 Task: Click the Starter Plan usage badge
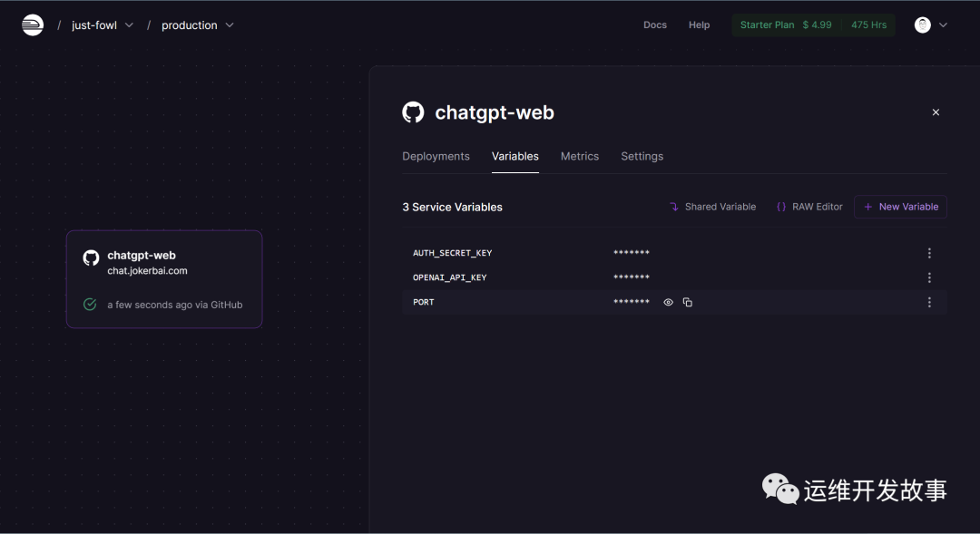point(813,25)
